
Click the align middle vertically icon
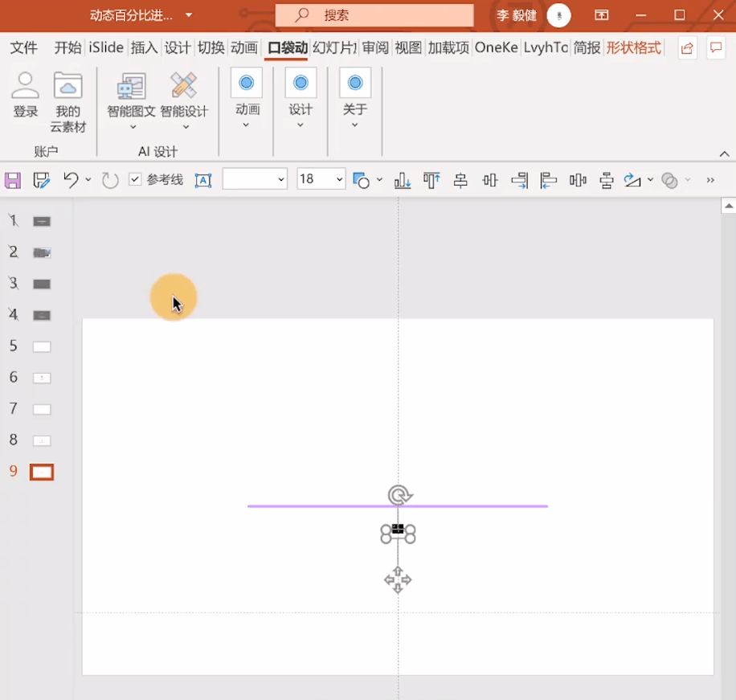[490, 180]
